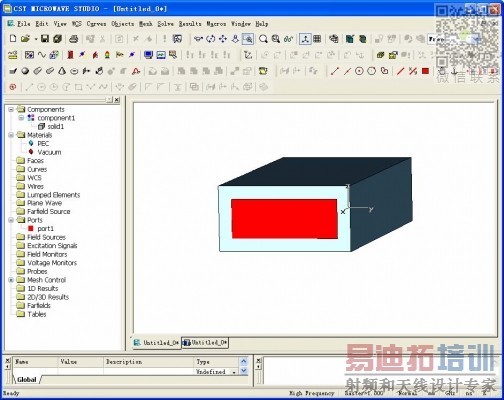504x400 pixels.
Task: Switch to the Global parameter tab
Action: click(27, 380)
